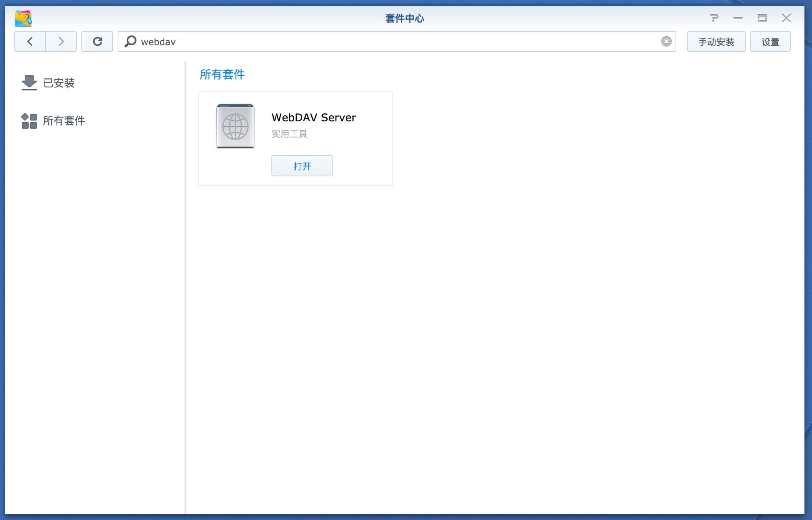Screen dimensions: 812x520
Task: Click the 所有套件 grid icon
Action: coord(29,121)
